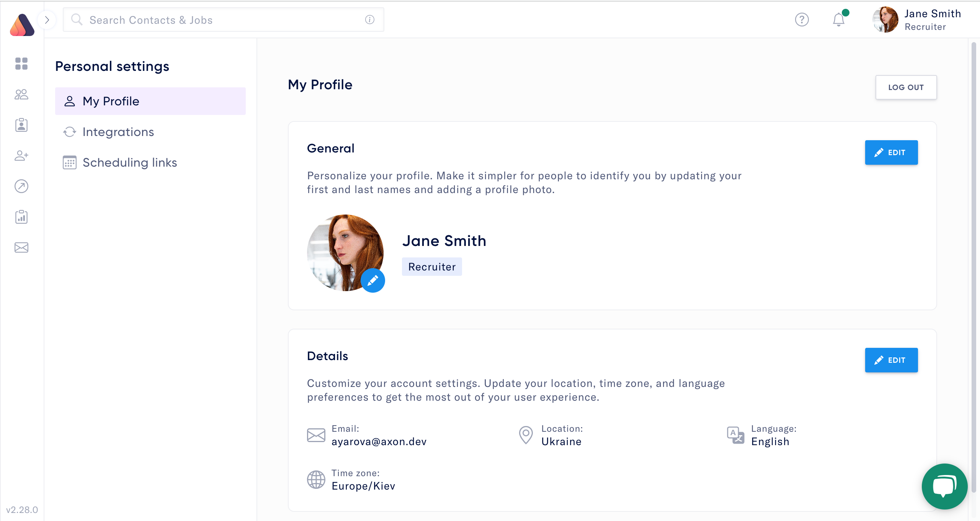The height and width of the screenshot is (521, 980).
Task: Select My Profile settings item
Action: (x=150, y=101)
